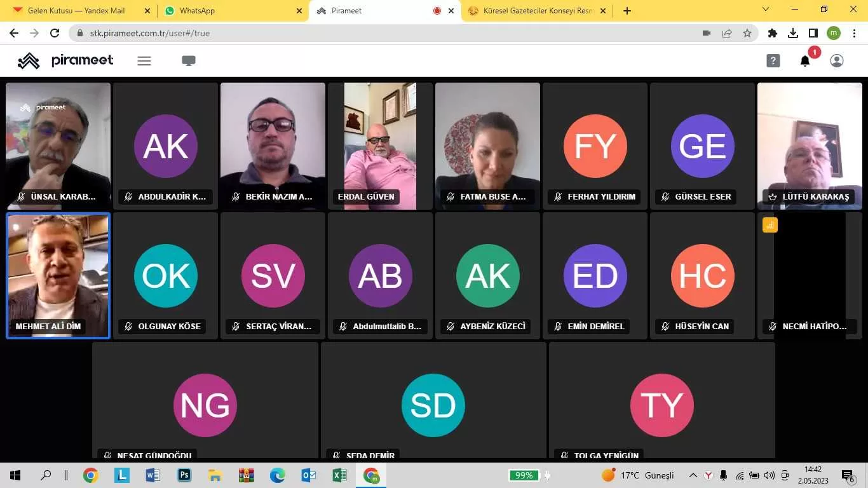This screenshot has width=868, height=488.
Task: Open the user profile account icon
Action: click(x=837, y=61)
